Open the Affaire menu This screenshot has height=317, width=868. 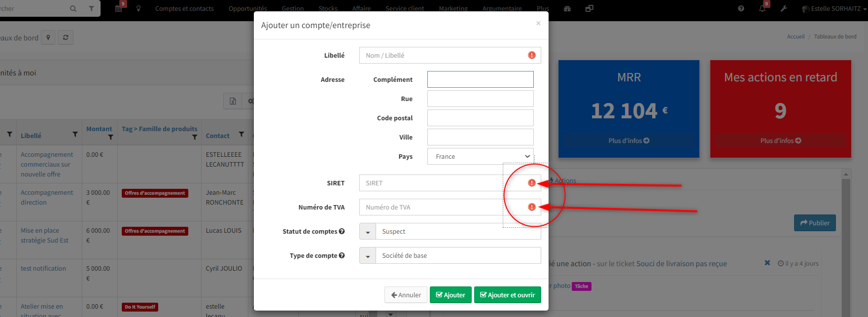point(361,8)
